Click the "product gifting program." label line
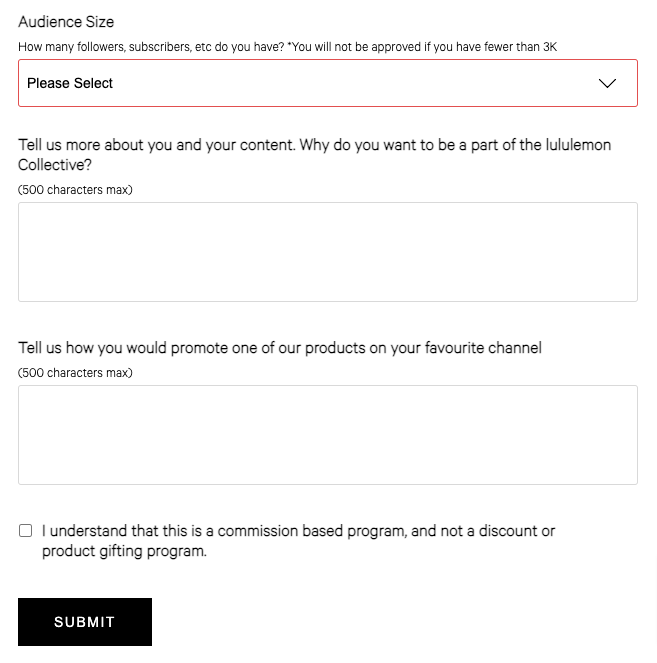The width and height of the screenshot is (657, 663). [124, 551]
